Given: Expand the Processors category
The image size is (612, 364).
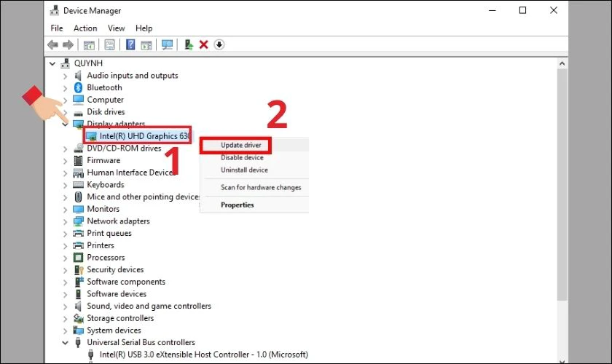Looking at the screenshot, I should 65,258.
